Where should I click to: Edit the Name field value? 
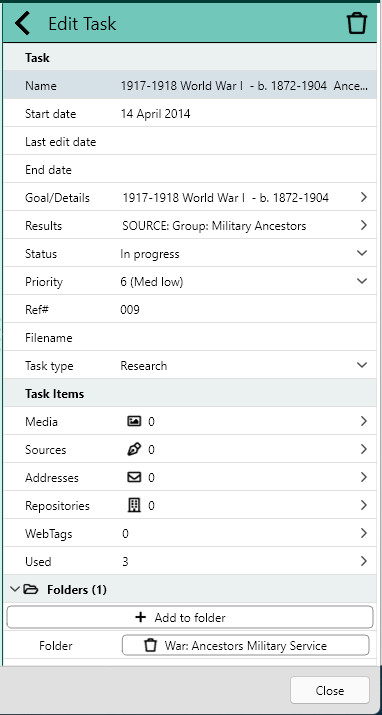click(x=244, y=86)
